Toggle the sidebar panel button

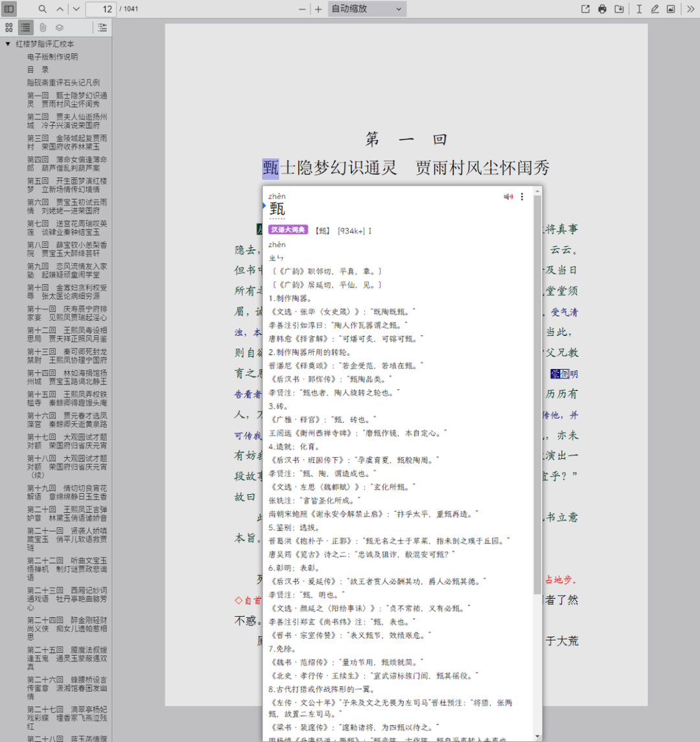coord(9,9)
